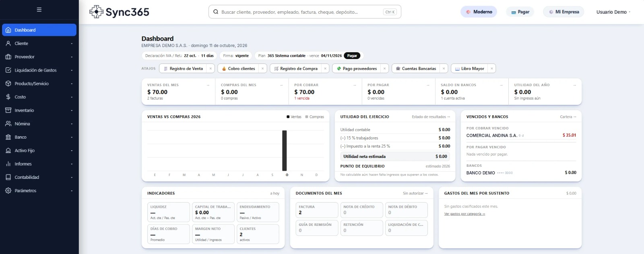Viewport: 644px width, 254px height.
Task: Click the Informes bar chart icon
Action: click(x=8, y=164)
